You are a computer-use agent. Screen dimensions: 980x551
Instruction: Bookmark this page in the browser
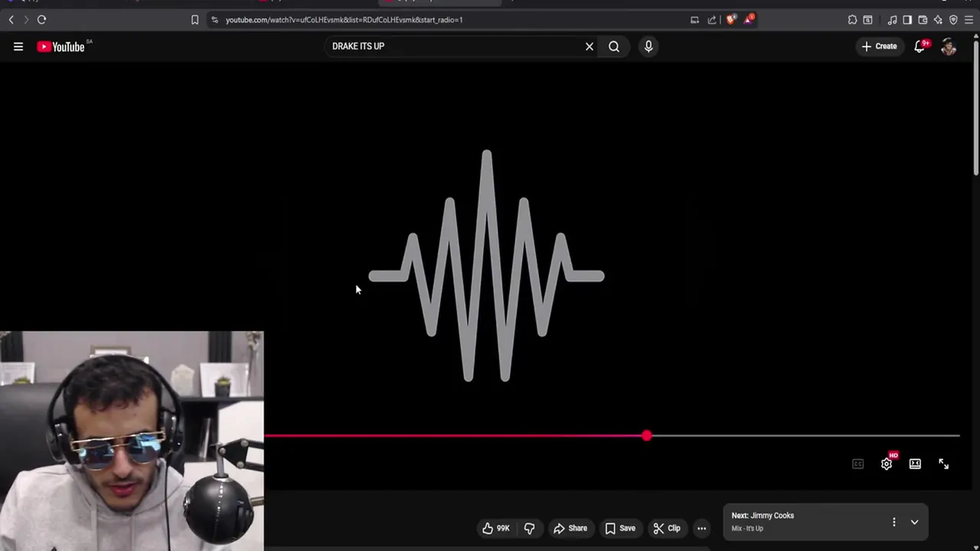[x=194, y=20]
